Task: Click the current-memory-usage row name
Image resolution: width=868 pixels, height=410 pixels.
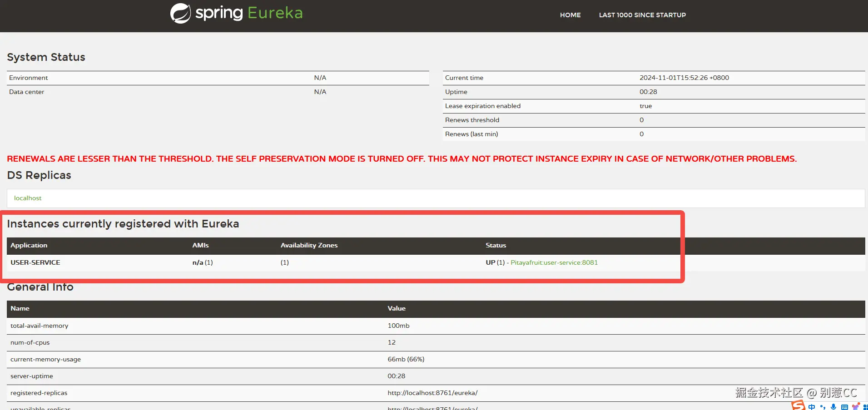Action: pyautogui.click(x=46, y=359)
